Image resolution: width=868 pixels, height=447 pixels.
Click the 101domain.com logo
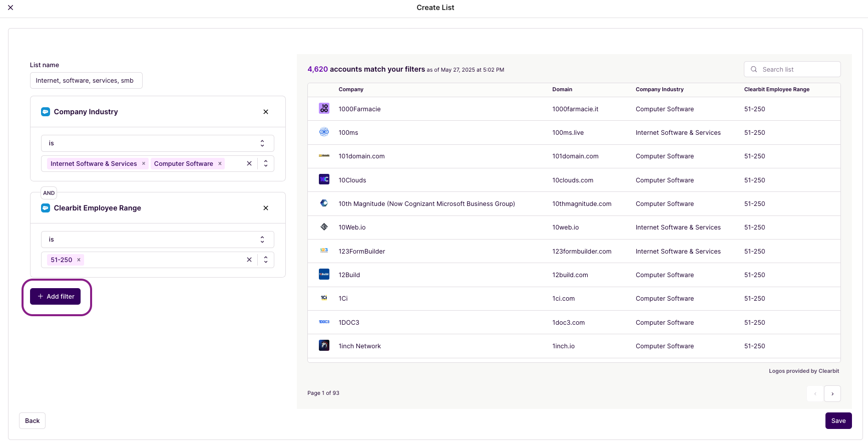[x=324, y=156]
